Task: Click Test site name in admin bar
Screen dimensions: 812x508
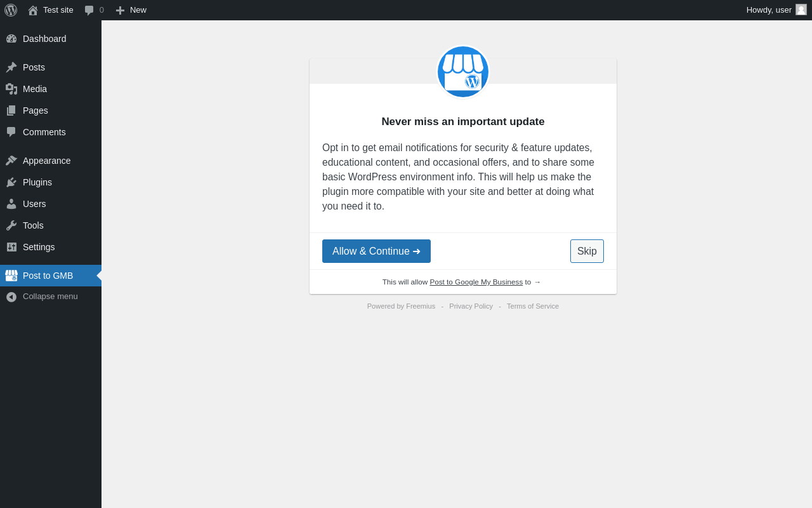Action: pos(58,10)
